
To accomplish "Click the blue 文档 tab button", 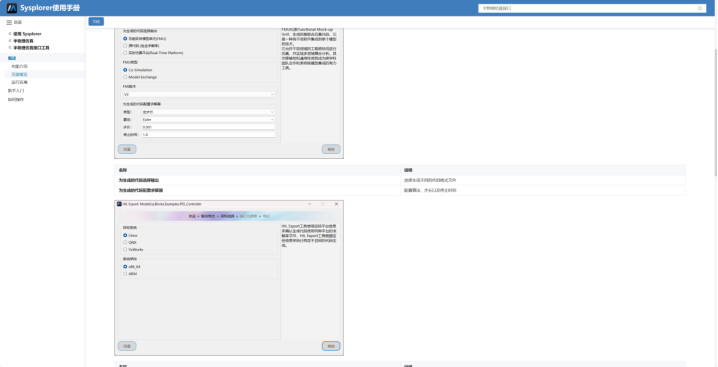I will click(x=96, y=22).
